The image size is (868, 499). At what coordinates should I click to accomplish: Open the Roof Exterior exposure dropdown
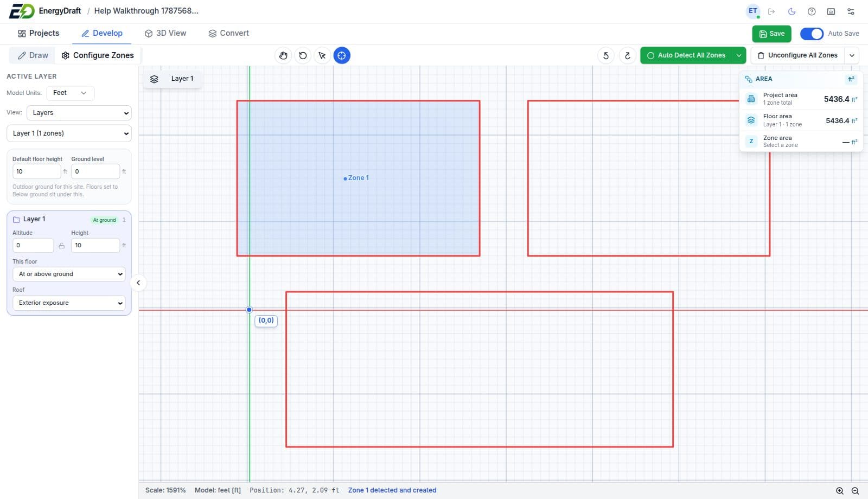69,303
